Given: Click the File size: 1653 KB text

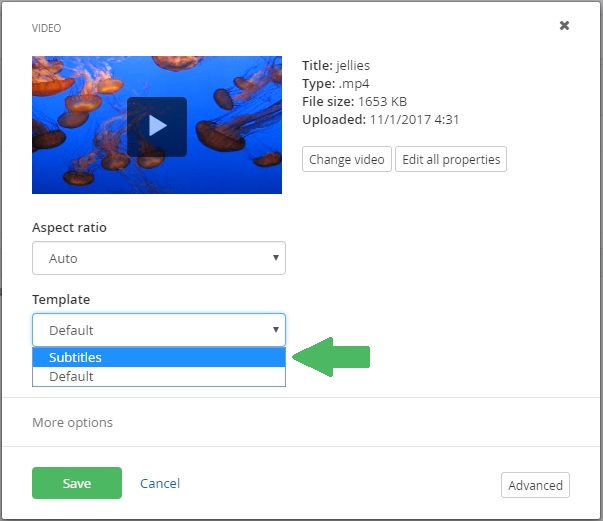Looking at the screenshot, I should 355,102.
